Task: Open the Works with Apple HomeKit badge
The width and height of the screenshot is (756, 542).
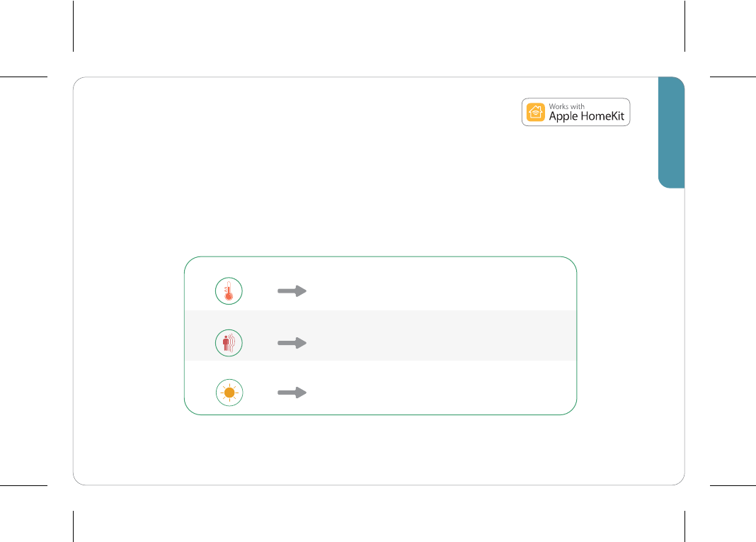Action: coord(575,112)
